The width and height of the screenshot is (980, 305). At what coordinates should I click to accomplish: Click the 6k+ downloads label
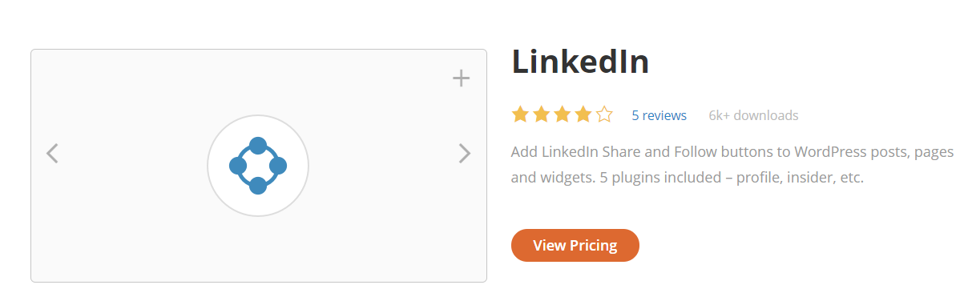pyautogui.click(x=753, y=115)
